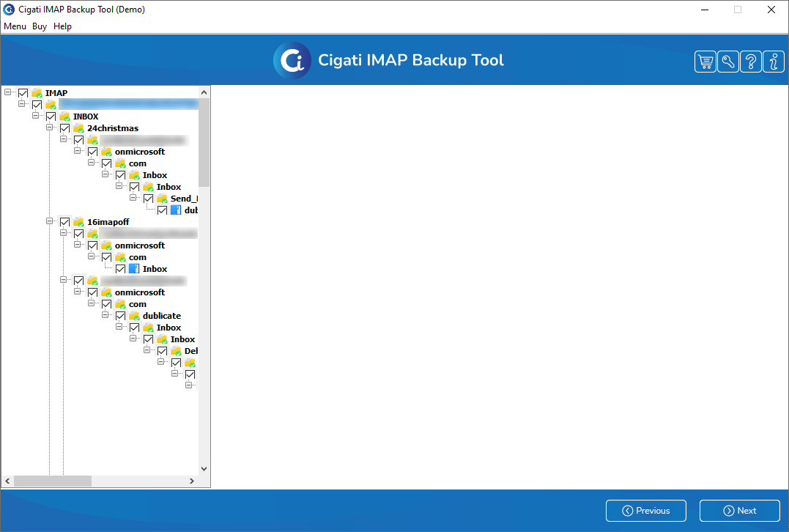789x532 pixels.
Task: Uncheck the dub file checkbox
Action: tap(162, 210)
